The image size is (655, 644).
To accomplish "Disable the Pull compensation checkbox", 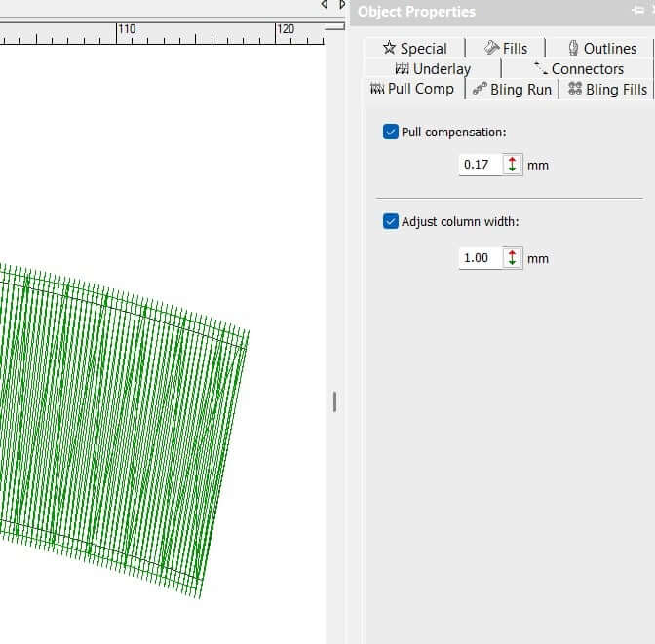I will 391,132.
